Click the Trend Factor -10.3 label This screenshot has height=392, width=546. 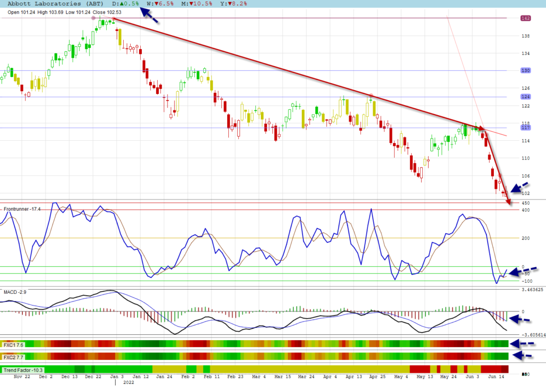(x=23, y=370)
